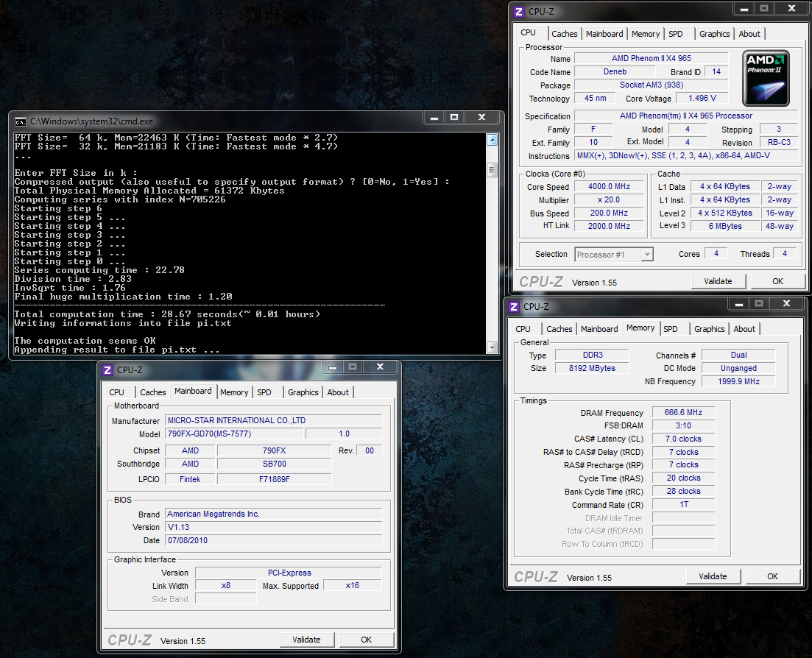Click the NB Frequency value 1999.9 MHz

[738, 381]
